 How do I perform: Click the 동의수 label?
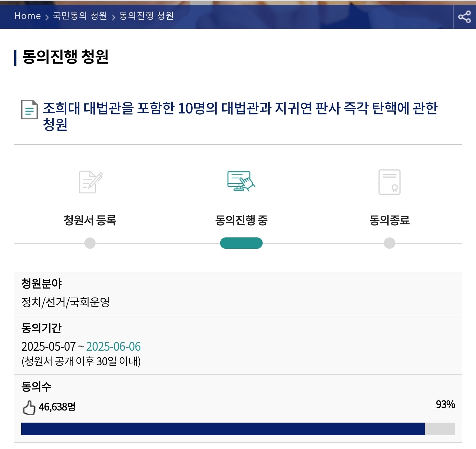tap(36, 386)
